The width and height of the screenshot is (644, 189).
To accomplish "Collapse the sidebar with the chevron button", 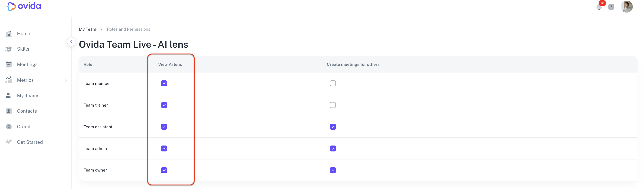I will point(71,41).
